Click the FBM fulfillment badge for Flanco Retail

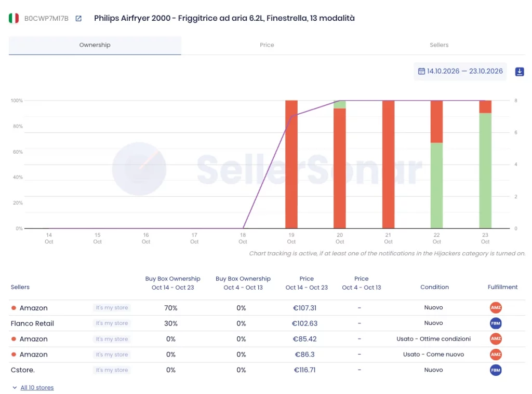(x=496, y=323)
